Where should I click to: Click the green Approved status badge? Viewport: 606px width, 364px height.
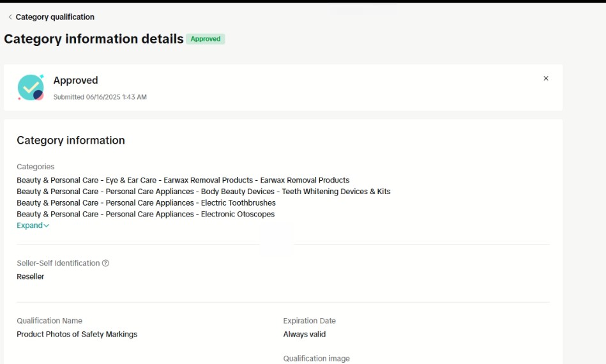pyautogui.click(x=205, y=39)
